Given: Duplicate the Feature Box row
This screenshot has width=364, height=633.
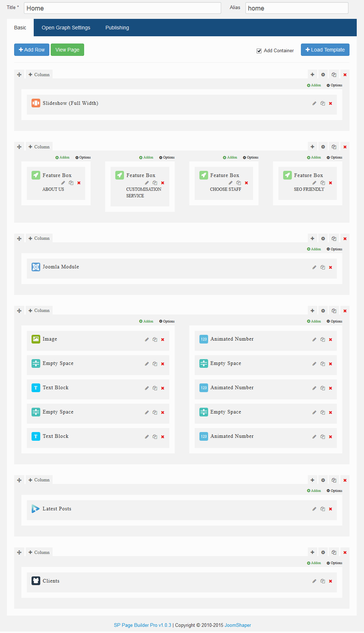Looking at the screenshot, I should 334,147.
